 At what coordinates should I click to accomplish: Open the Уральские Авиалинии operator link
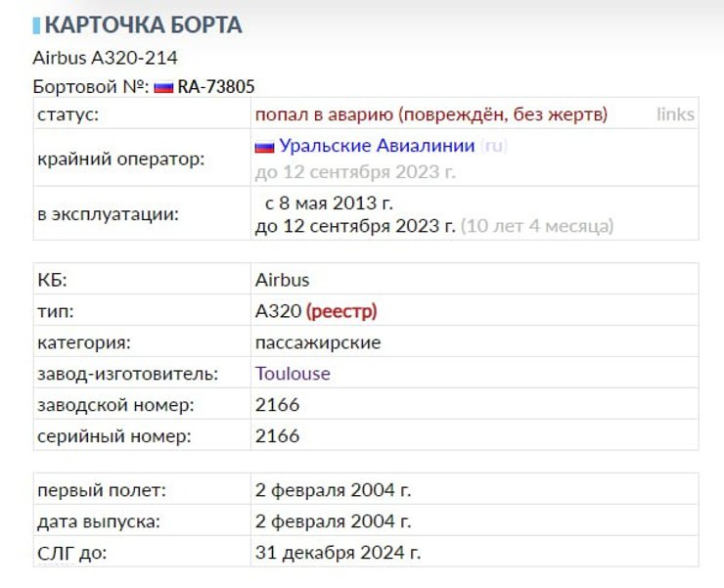377,146
